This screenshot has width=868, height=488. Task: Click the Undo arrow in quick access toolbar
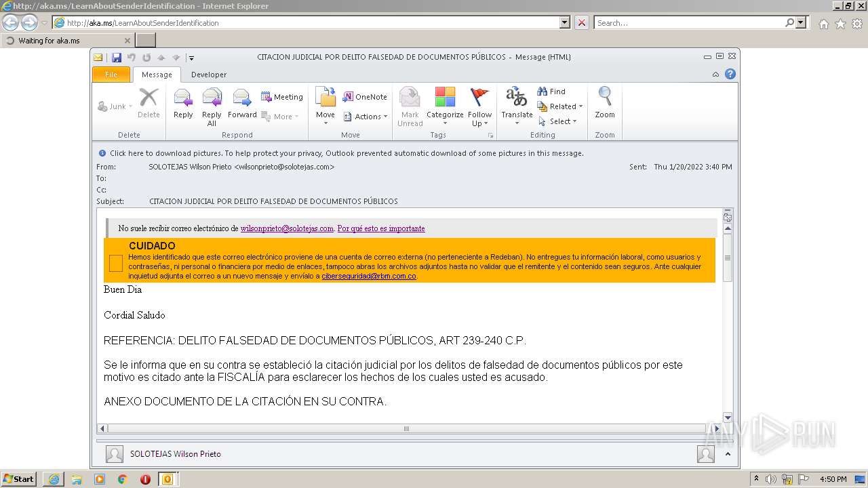point(132,58)
